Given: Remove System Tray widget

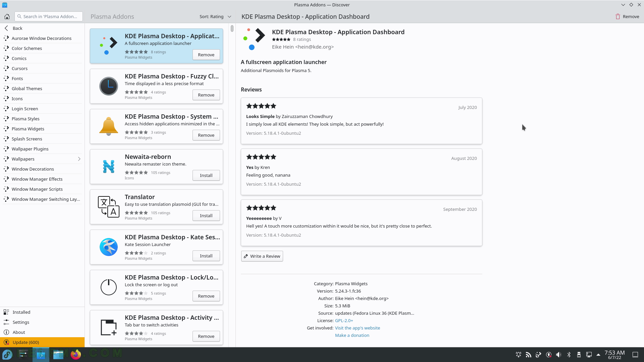Looking at the screenshot, I should [x=206, y=135].
